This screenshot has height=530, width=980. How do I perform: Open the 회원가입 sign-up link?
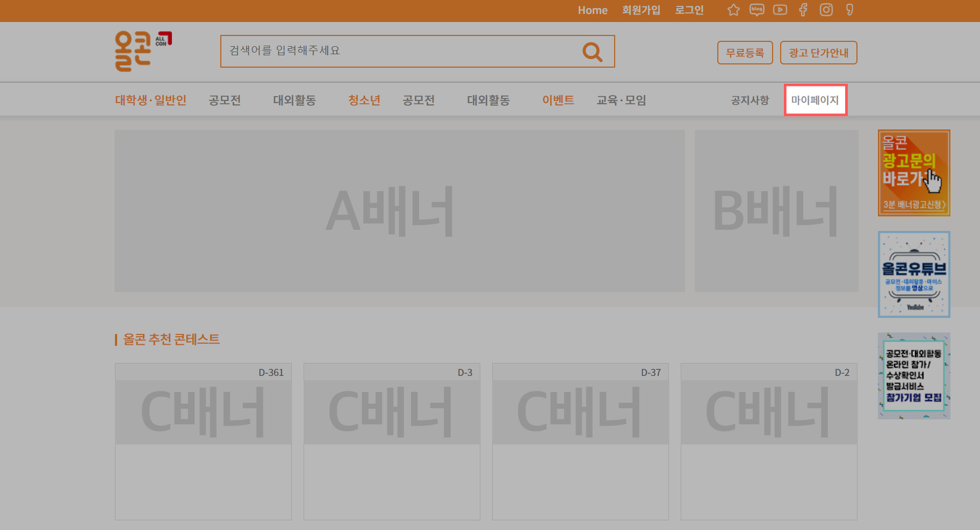pyautogui.click(x=640, y=10)
